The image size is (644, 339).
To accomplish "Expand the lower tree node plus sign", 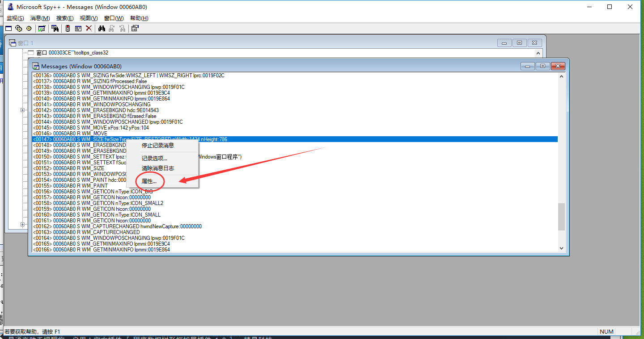I will pyautogui.click(x=22, y=225).
